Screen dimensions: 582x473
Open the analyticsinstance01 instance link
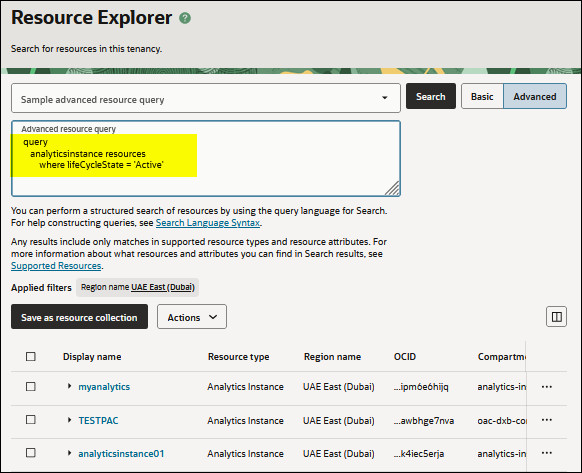121,454
